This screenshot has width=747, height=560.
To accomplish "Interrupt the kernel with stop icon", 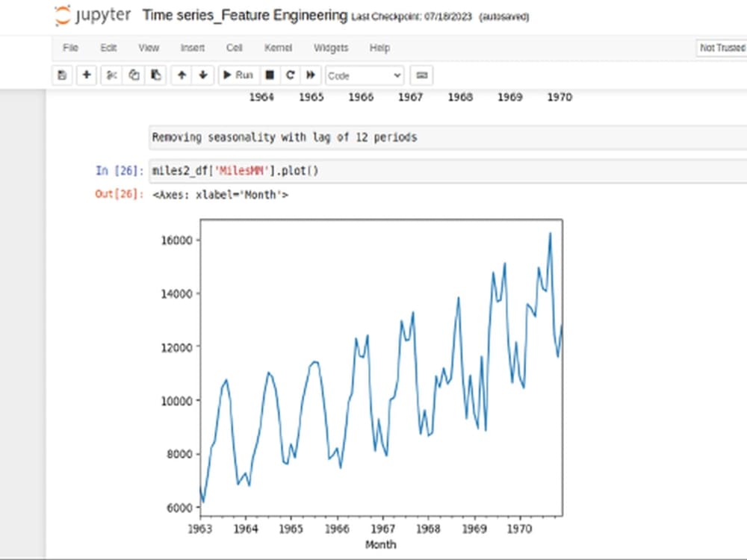I will pyautogui.click(x=270, y=75).
